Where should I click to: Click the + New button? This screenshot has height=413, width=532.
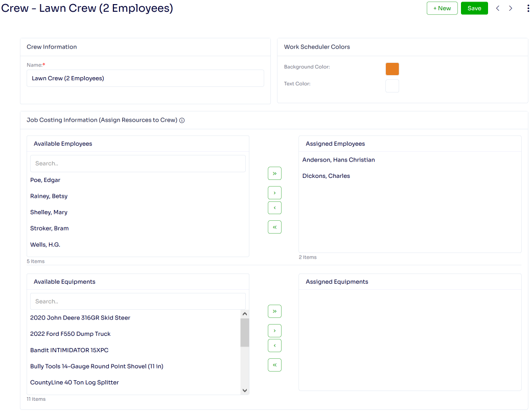coord(442,8)
